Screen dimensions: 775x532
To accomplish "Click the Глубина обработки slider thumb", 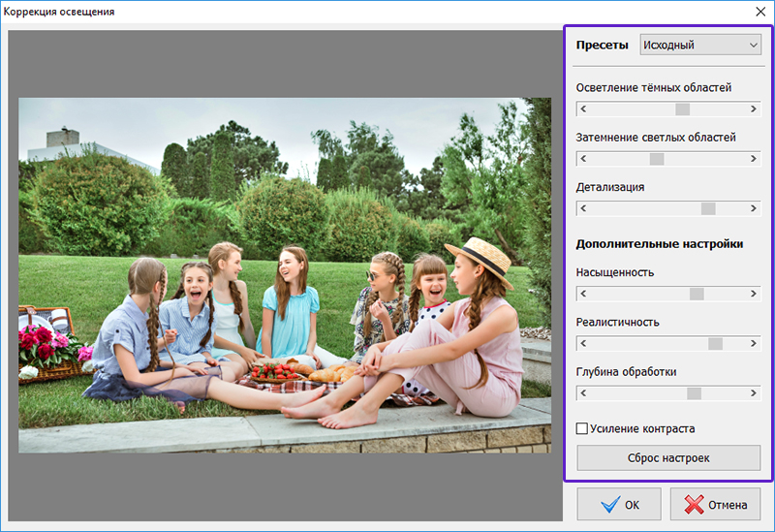I will pos(694,393).
